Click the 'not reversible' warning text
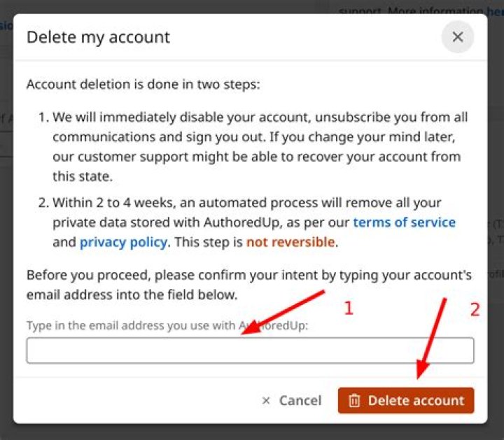The width and height of the screenshot is (504, 440). point(290,242)
